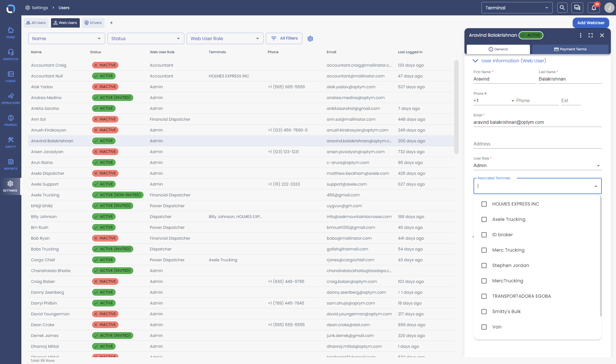Screen dimensions: 616x364
Task: Open the Payment Terms tab
Action: pyautogui.click(x=570, y=49)
